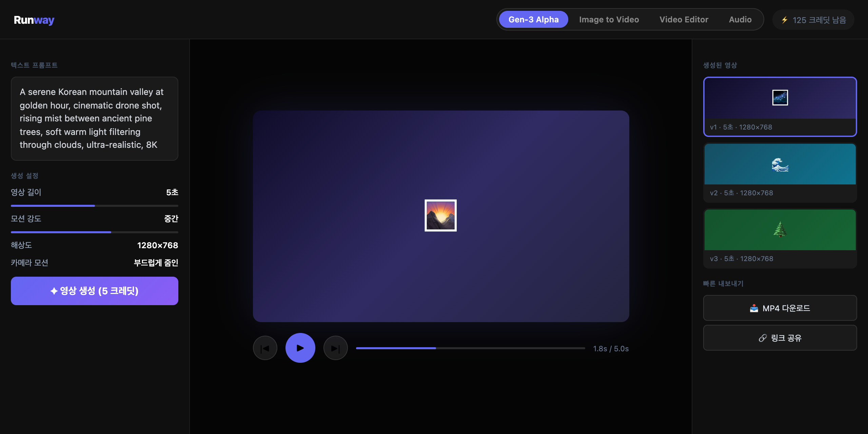Share the video link with 링크 공유
This screenshot has width=868, height=434.
780,338
